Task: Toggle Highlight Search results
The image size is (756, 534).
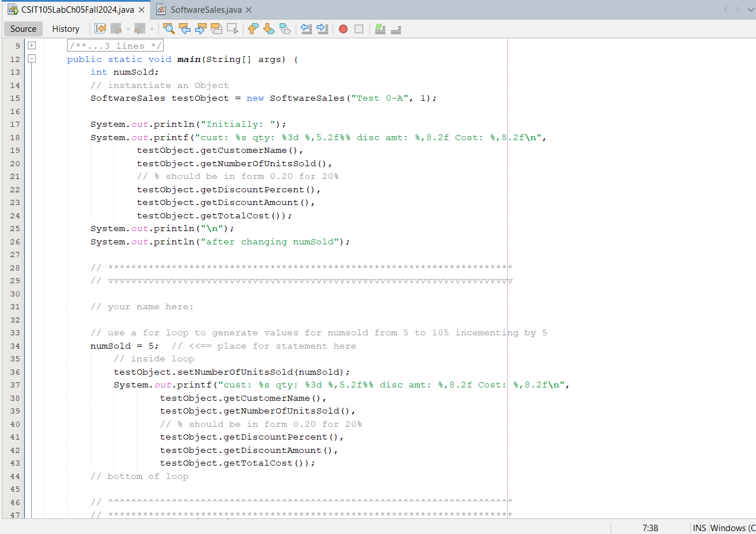Action: coord(216,29)
